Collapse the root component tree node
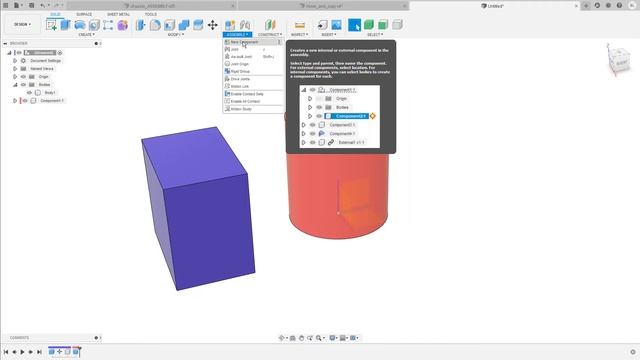The width and height of the screenshot is (640, 360). coord(9,53)
